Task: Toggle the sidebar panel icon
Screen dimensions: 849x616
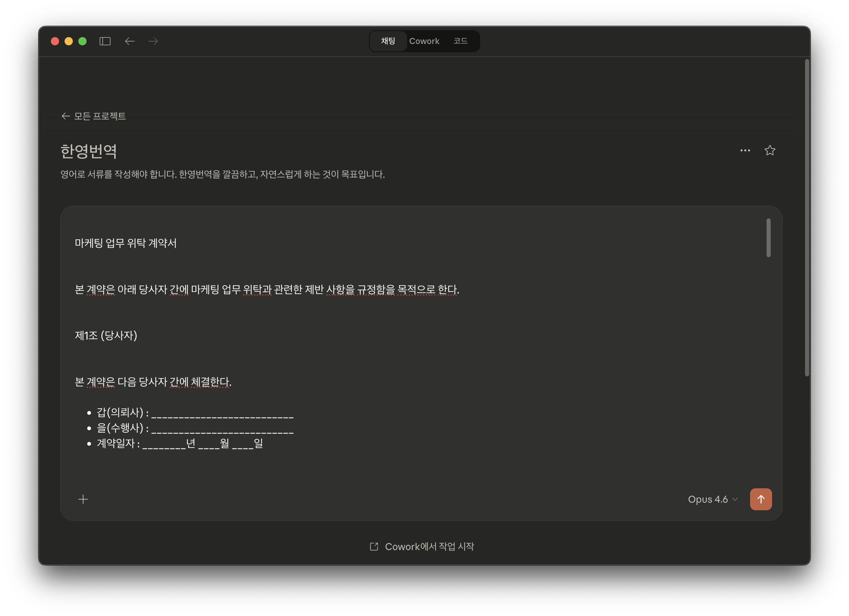Action: [x=105, y=41]
